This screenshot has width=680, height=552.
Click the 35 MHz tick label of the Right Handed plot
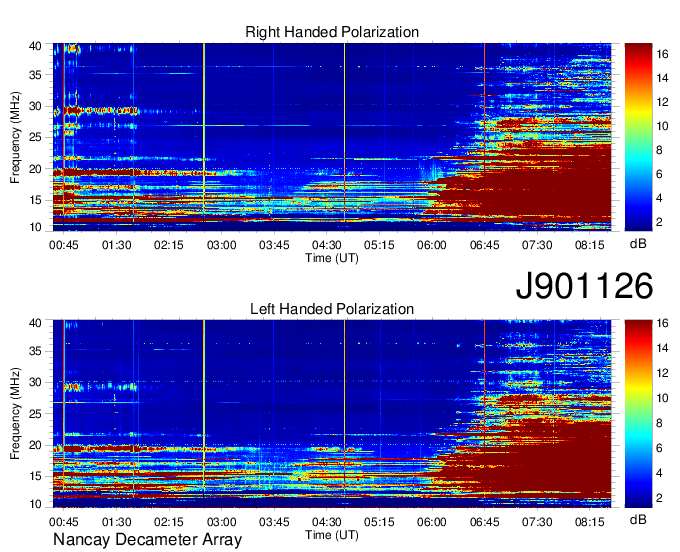coord(36,75)
